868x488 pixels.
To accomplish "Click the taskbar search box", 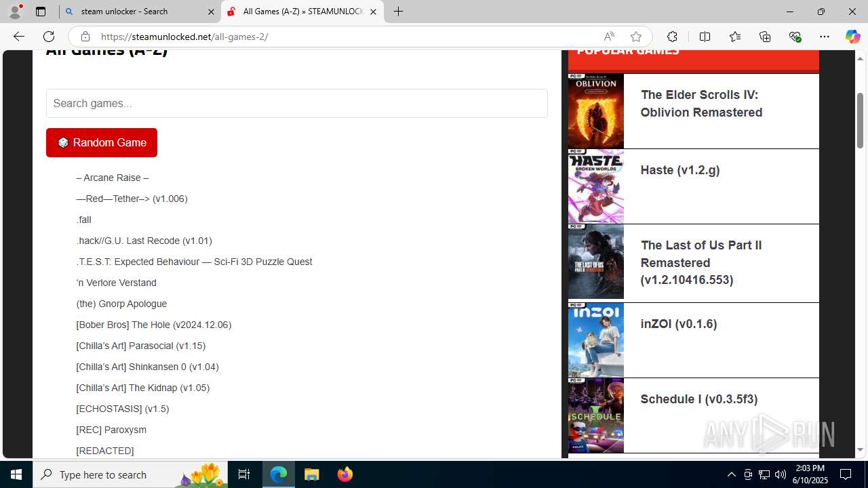I will click(130, 474).
